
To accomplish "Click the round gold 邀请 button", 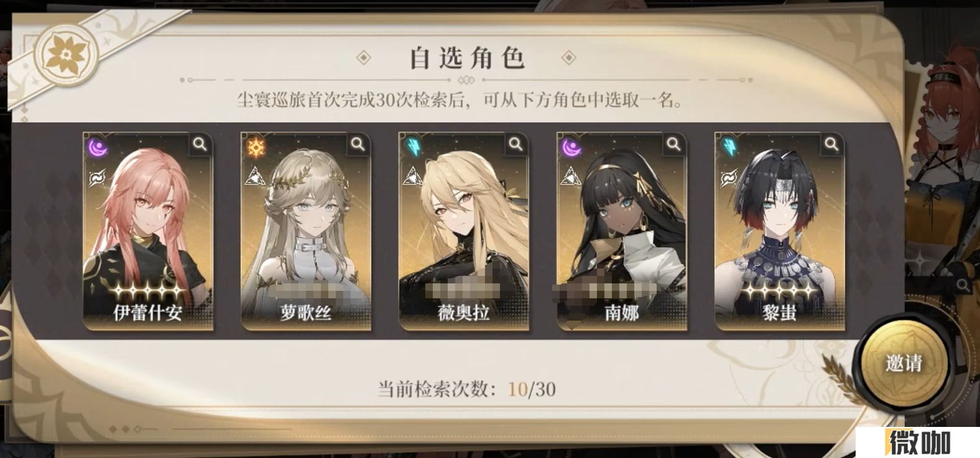I will click(x=904, y=362).
